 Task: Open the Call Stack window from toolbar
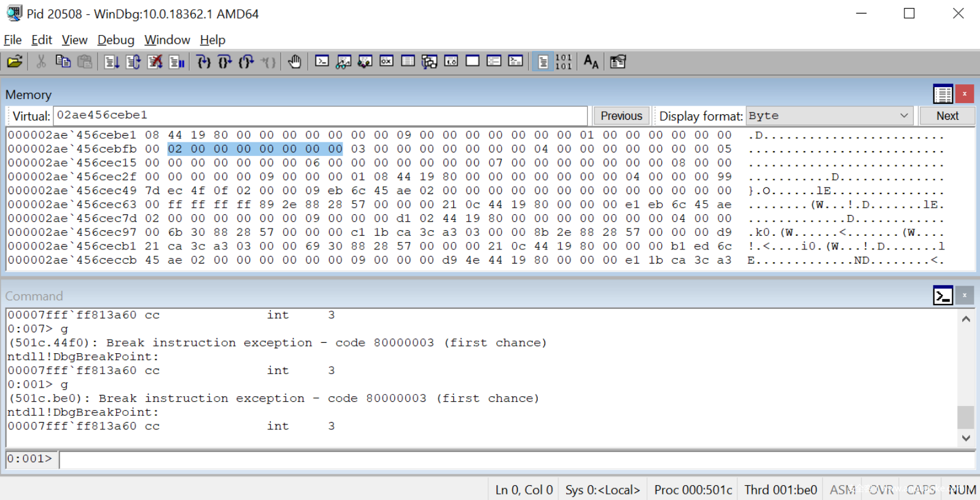[x=429, y=61]
